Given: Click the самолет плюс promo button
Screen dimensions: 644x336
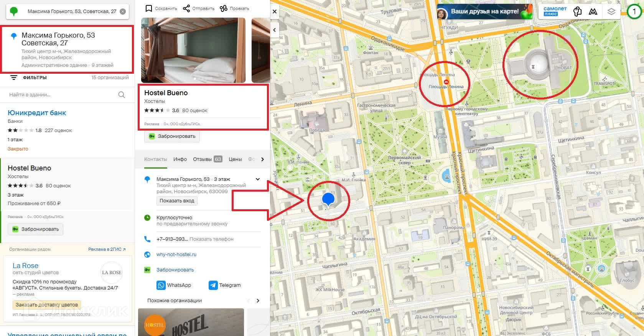Looking at the screenshot, I should [555, 11].
